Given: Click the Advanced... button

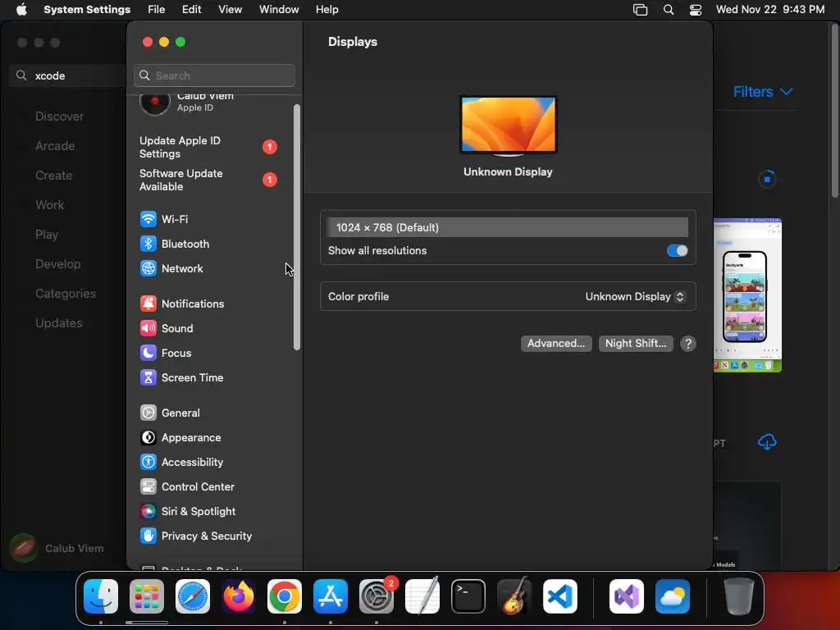Looking at the screenshot, I should click(556, 344).
